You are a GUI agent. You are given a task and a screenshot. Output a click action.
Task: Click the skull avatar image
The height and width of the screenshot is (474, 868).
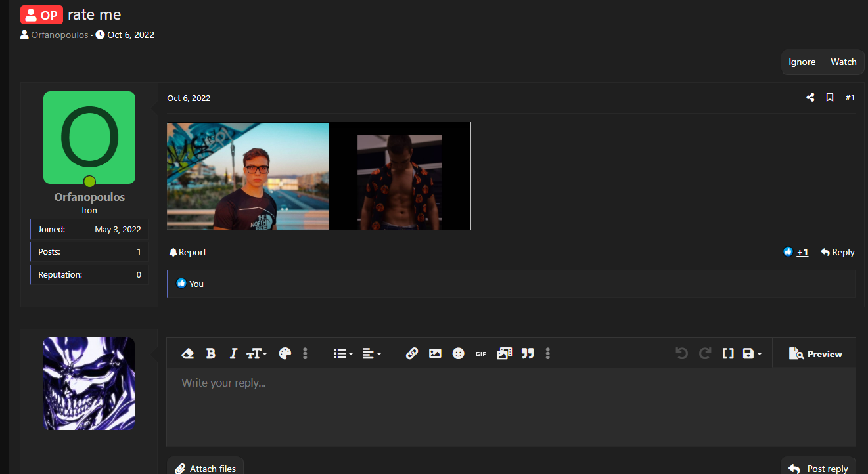89,383
